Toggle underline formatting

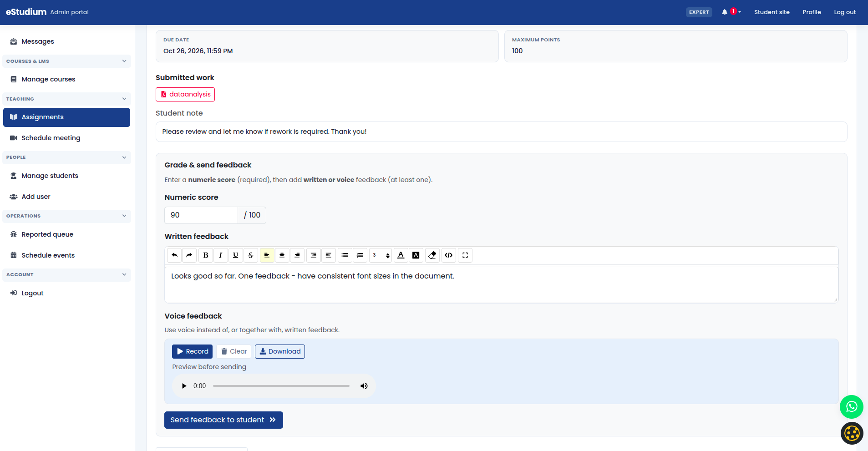pos(236,255)
